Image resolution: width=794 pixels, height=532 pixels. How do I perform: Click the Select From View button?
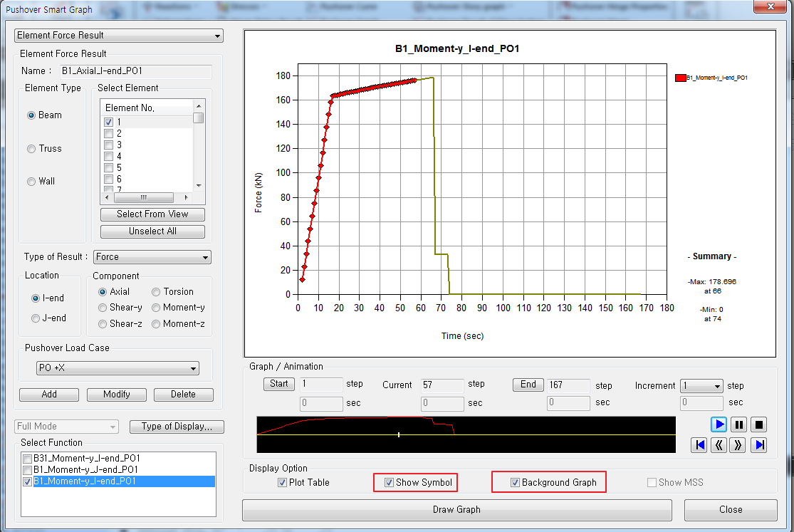[152, 214]
